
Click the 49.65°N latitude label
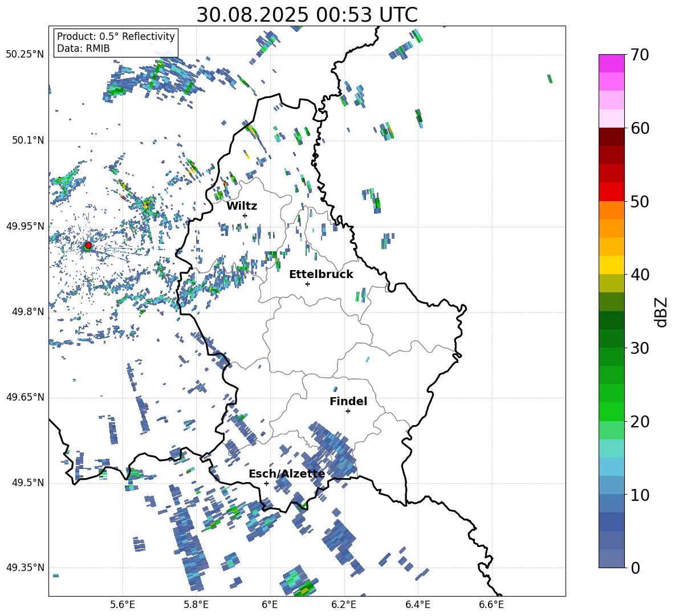(x=25, y=397)
